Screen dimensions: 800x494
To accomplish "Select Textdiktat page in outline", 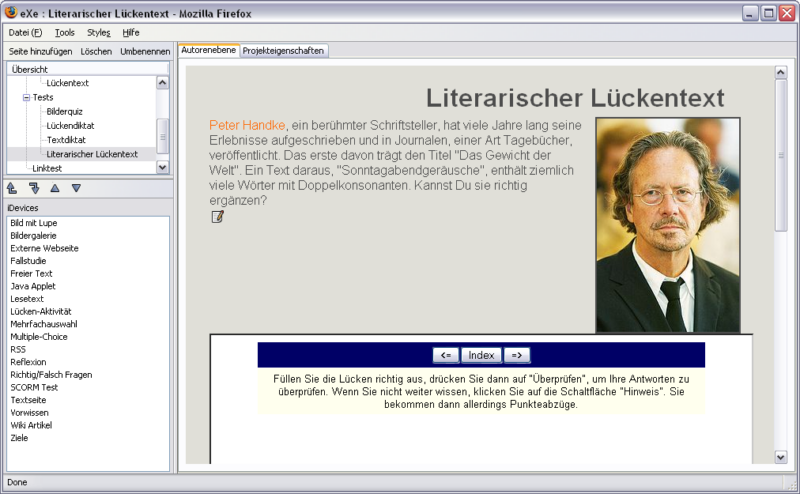I will click(66, 140).
